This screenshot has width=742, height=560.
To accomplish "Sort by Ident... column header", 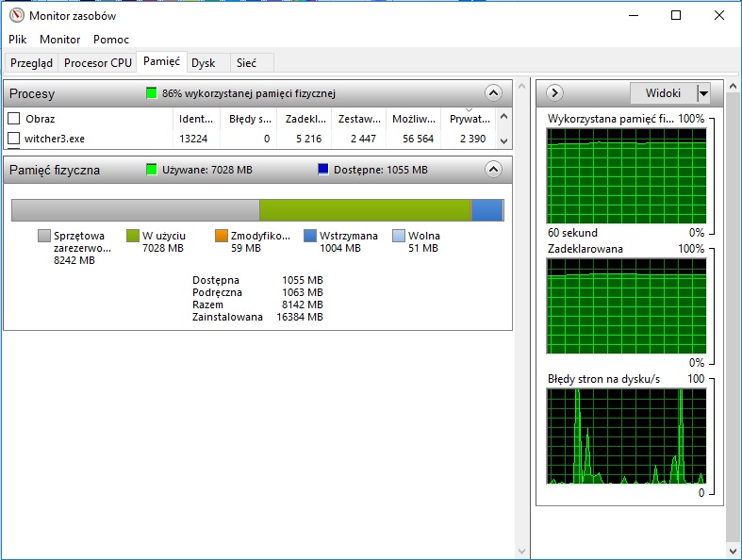I will coord(196,119).
